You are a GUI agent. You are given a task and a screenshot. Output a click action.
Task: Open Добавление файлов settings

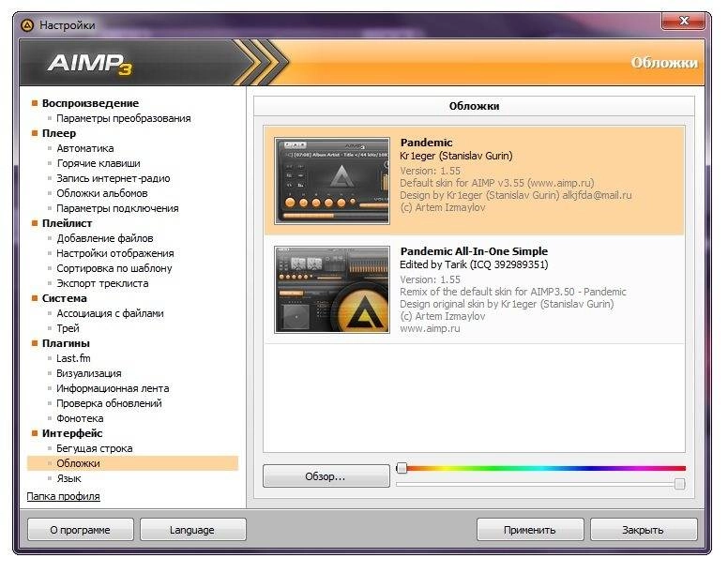pos(105,238)
